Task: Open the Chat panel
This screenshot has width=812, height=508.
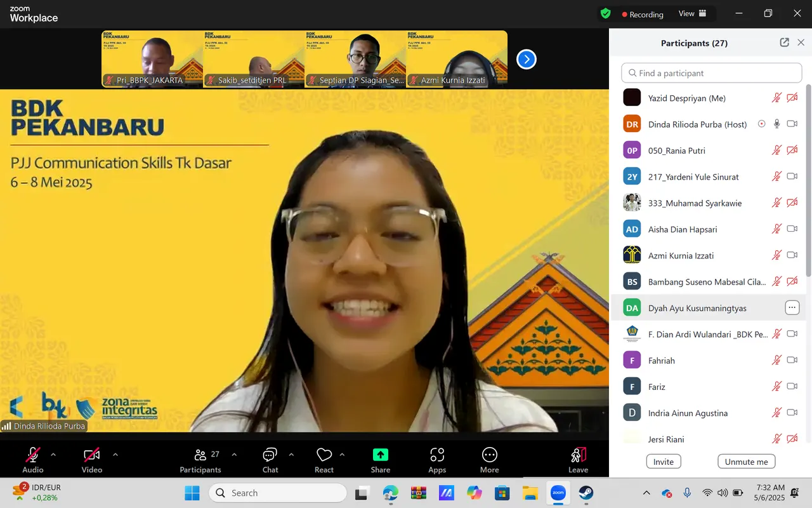Action: (x=270, y=455)
